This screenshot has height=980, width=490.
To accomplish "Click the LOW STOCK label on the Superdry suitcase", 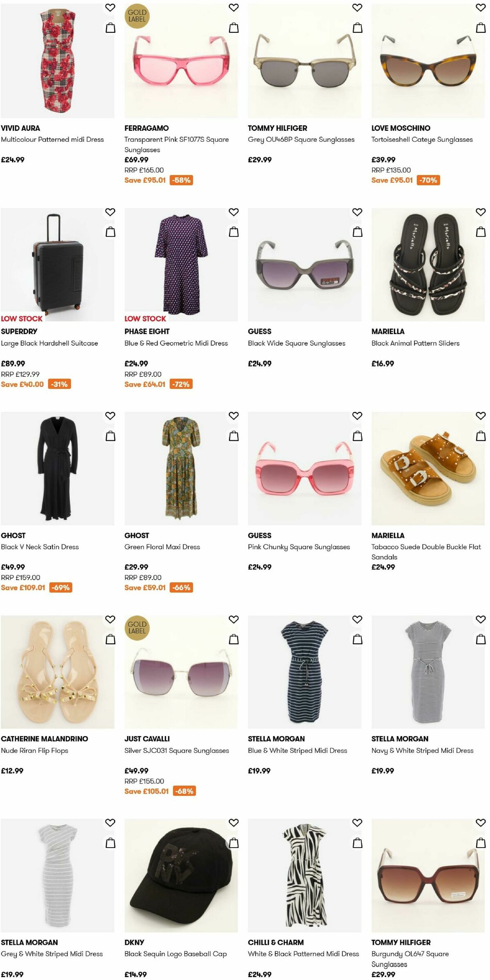I will pos(21,319).
